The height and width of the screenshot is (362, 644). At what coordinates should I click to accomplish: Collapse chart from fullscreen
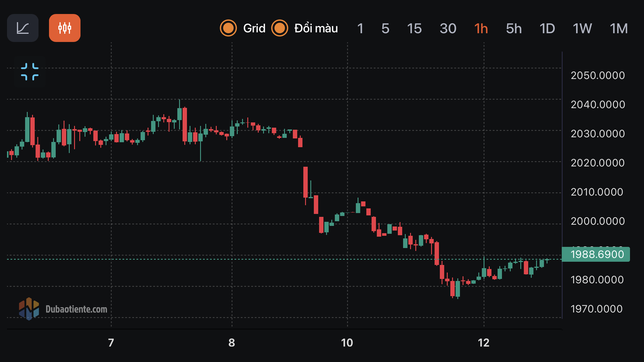(x=30, y=72)
